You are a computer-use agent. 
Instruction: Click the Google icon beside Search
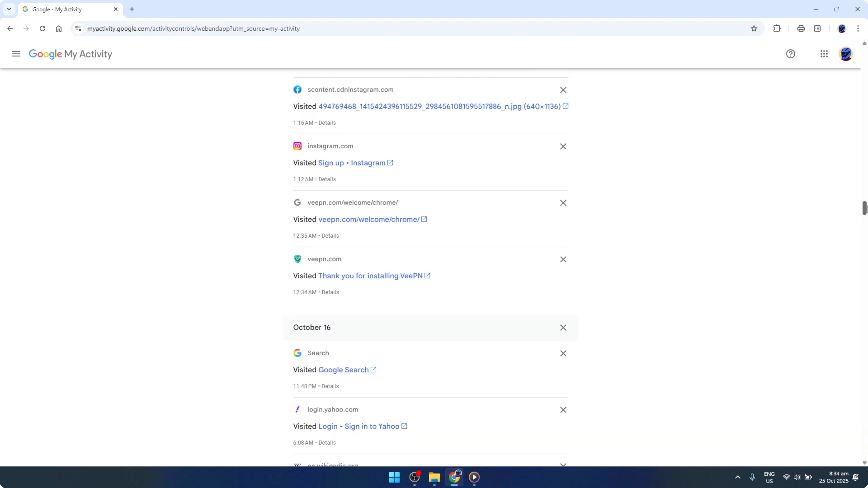point(297,353)
